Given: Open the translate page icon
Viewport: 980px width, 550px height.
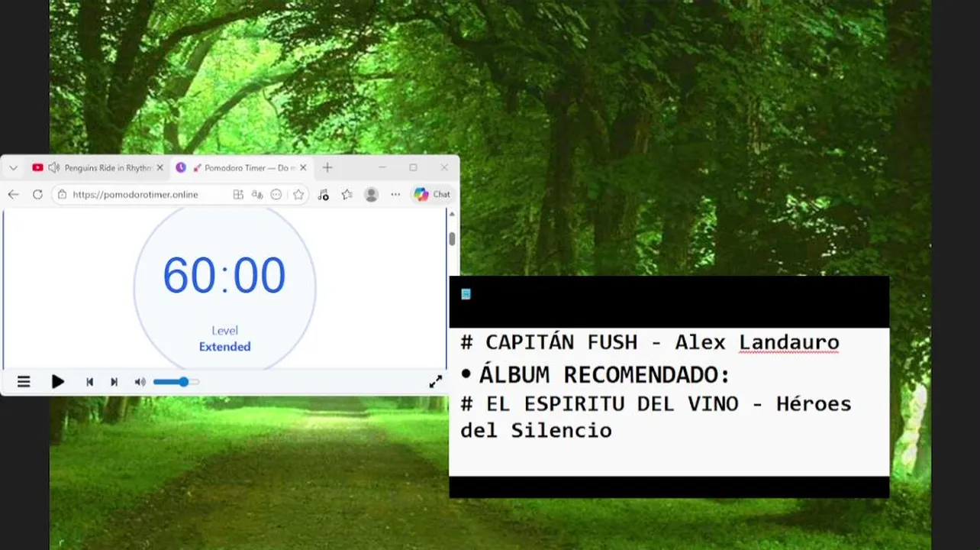Looking at the screenshot, I should click(x=258, y=195).
